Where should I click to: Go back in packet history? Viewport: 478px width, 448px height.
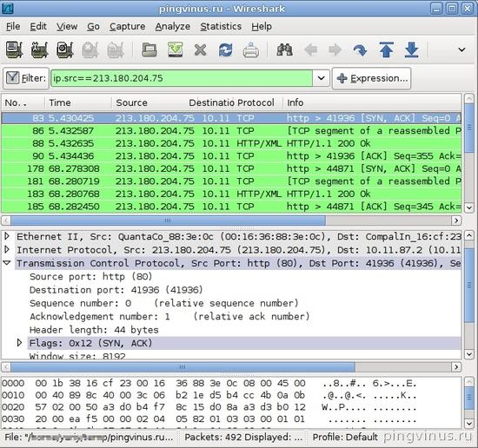click(310, 49)
